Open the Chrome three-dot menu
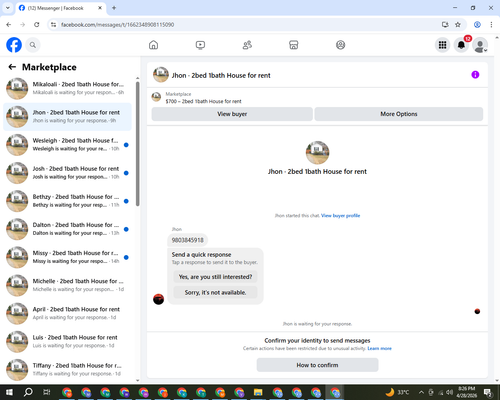This screenshot has height=400, width=500. (491, 25)
